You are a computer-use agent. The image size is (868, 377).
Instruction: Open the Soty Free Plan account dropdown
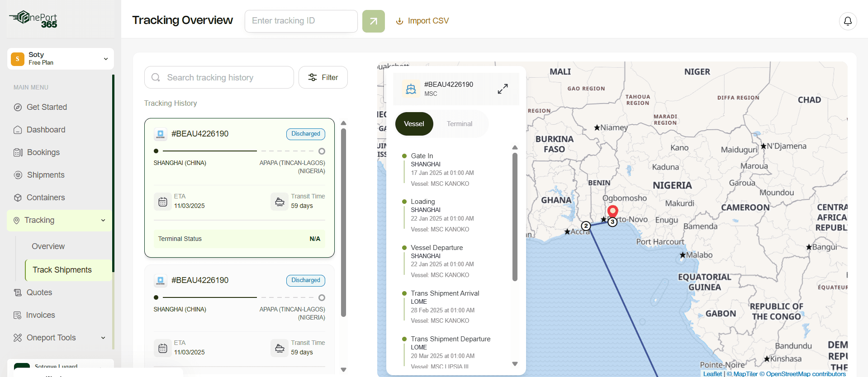click(x=60, y=59)
